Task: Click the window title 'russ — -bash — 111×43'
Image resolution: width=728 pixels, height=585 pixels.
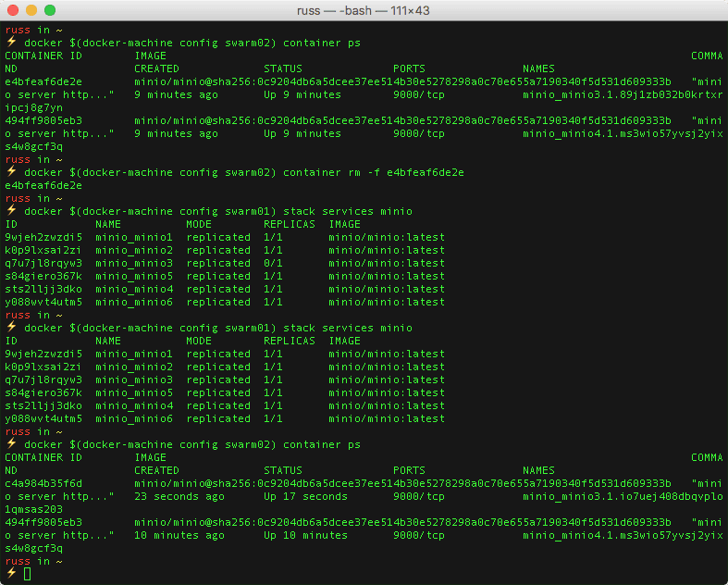Action: click(x=364, y=11)
